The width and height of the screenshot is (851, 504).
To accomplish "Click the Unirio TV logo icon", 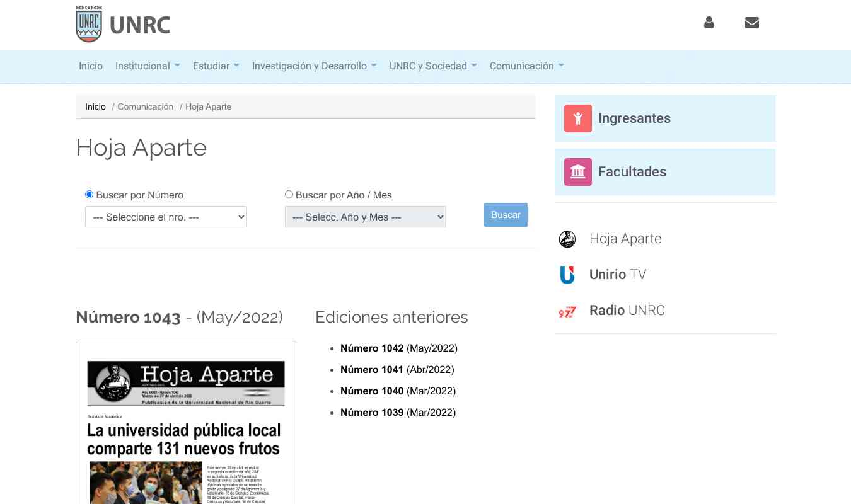I will point(567,275).
